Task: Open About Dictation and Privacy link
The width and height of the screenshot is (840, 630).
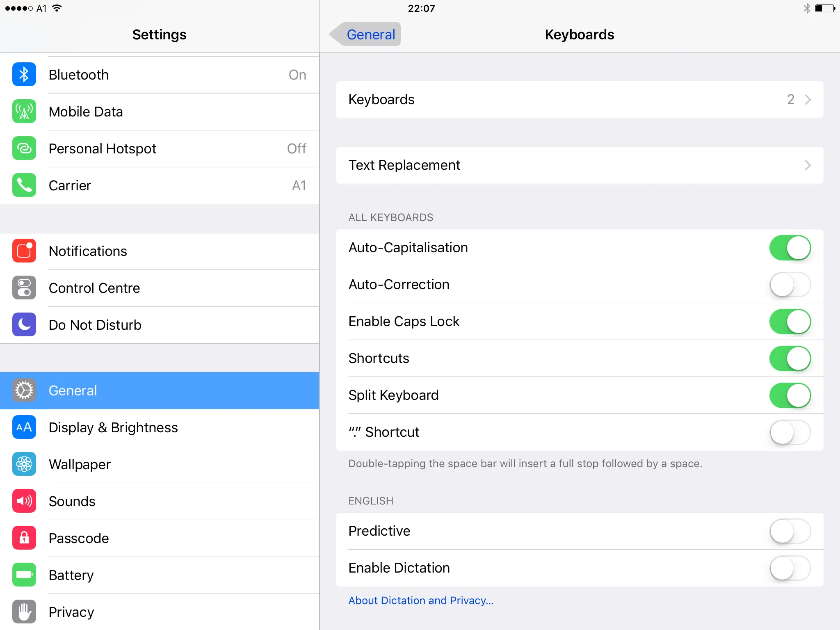Action: [x=421, y=600]
